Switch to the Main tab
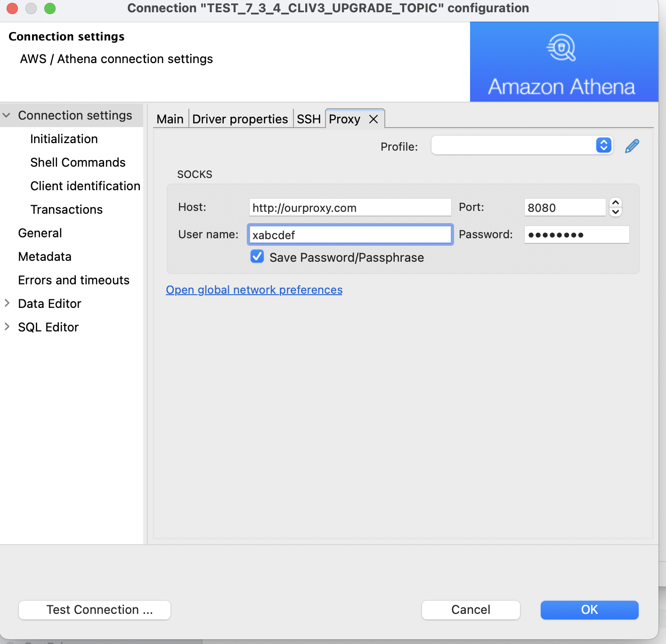This screenshot has width=666, height=644. tap(170, 119)
